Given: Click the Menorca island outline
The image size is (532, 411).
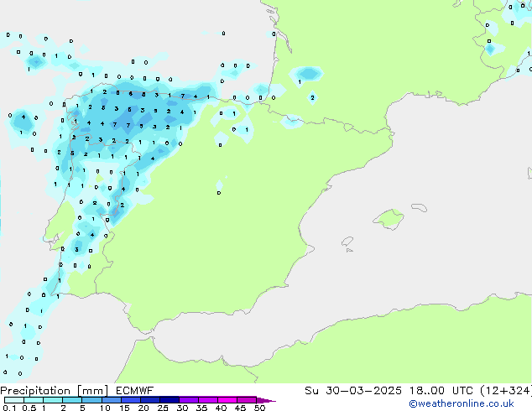Looking at the screenshot, I should point(420,207).
